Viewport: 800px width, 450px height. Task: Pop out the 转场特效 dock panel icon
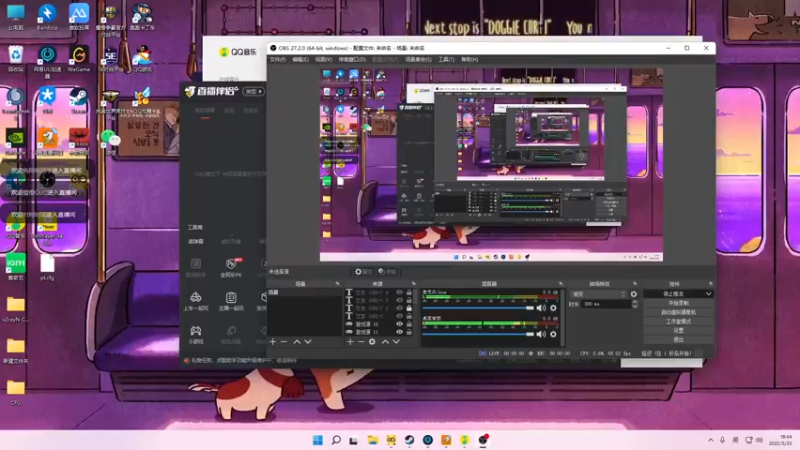tap(635, 284)
